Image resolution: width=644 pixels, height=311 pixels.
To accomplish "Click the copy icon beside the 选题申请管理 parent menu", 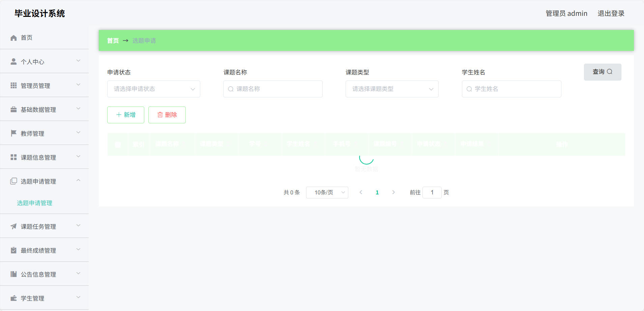I will click(13, 181).
